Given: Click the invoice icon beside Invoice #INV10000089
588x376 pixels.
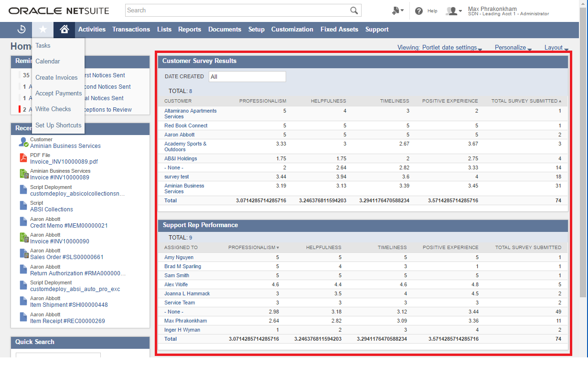Looking at the screenshot, I should pos(24,174).
